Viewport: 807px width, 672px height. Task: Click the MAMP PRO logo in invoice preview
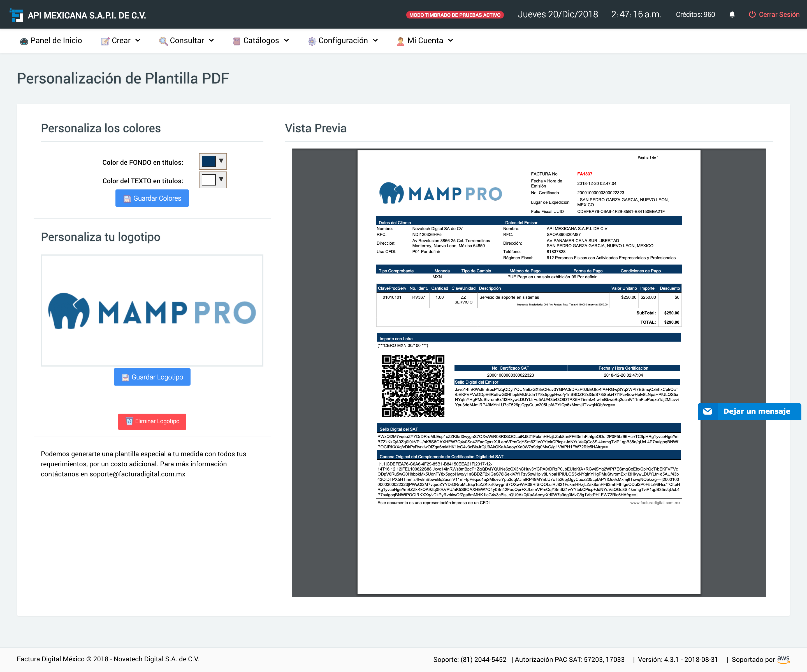coord(440,193)
